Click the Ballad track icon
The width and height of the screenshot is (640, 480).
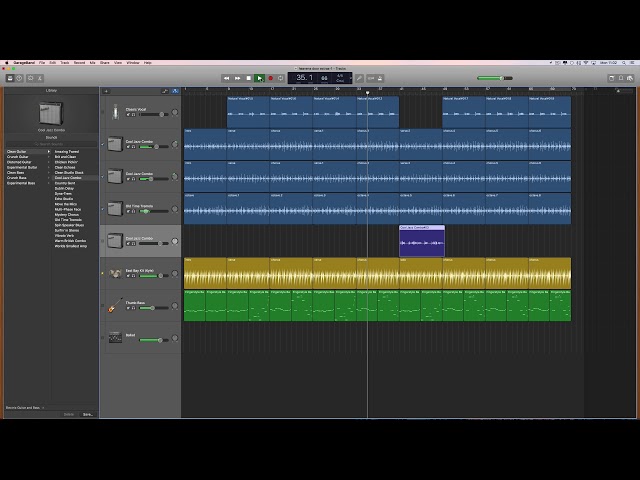[x=116, y=338]
